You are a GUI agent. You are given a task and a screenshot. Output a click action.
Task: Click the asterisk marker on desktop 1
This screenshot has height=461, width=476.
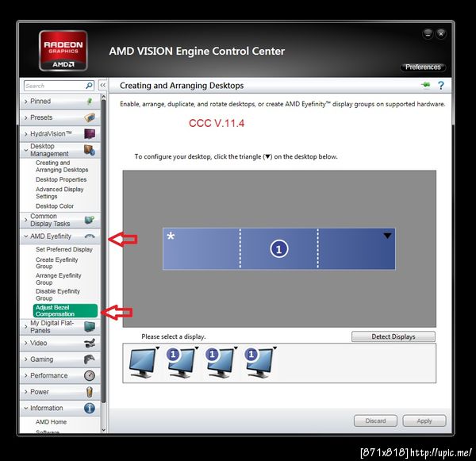click(171, 236)
